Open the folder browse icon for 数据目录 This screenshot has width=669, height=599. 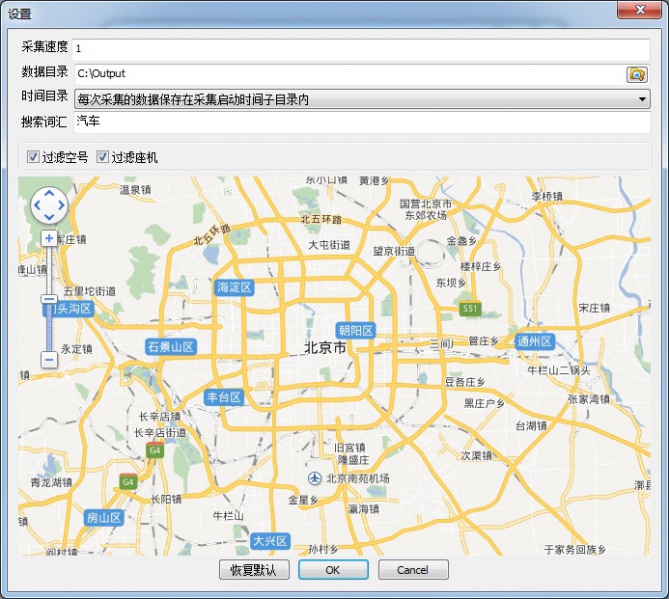pyautogui.click(x=637, y=74)
